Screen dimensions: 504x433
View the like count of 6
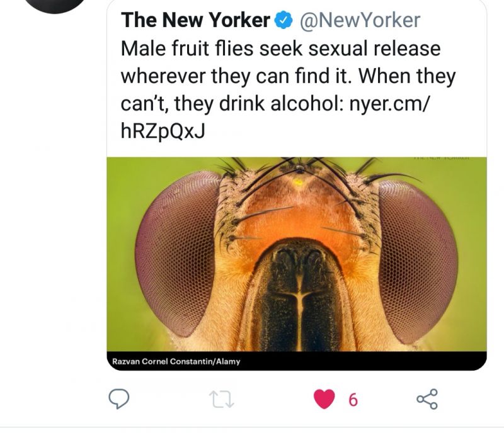tap(353, 400)
